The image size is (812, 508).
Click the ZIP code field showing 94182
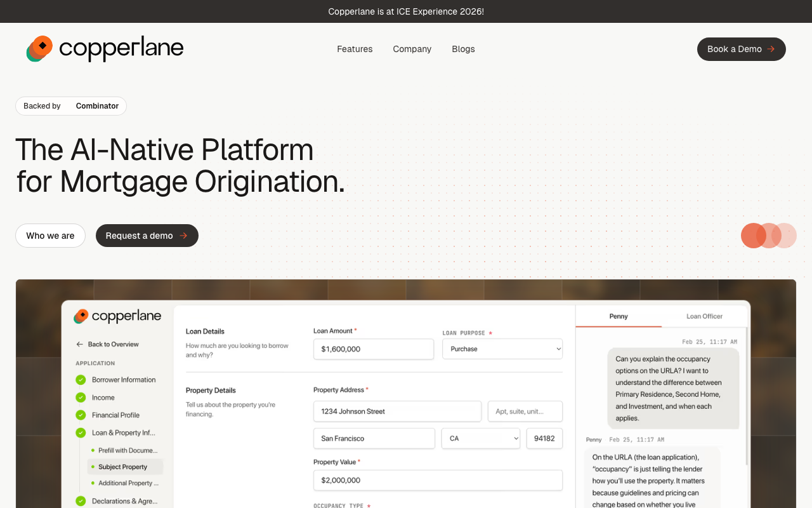pyautogui.click(x=544, y=439)
